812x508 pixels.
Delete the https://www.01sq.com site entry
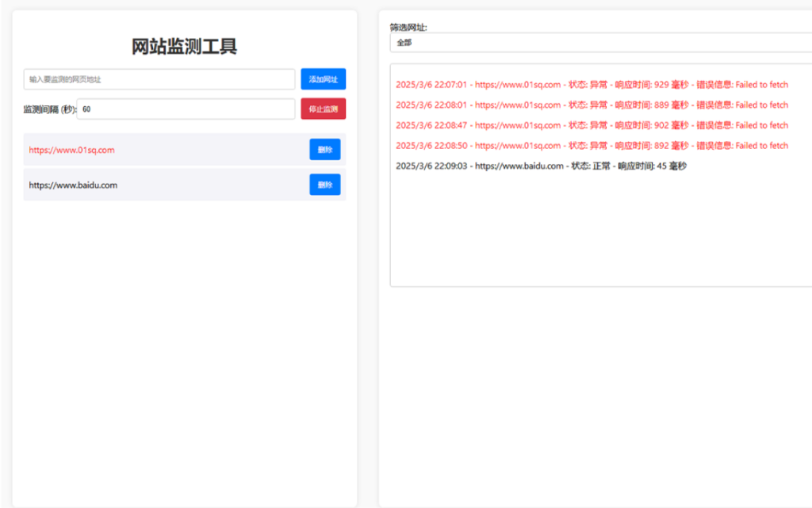tap(324, 150)
